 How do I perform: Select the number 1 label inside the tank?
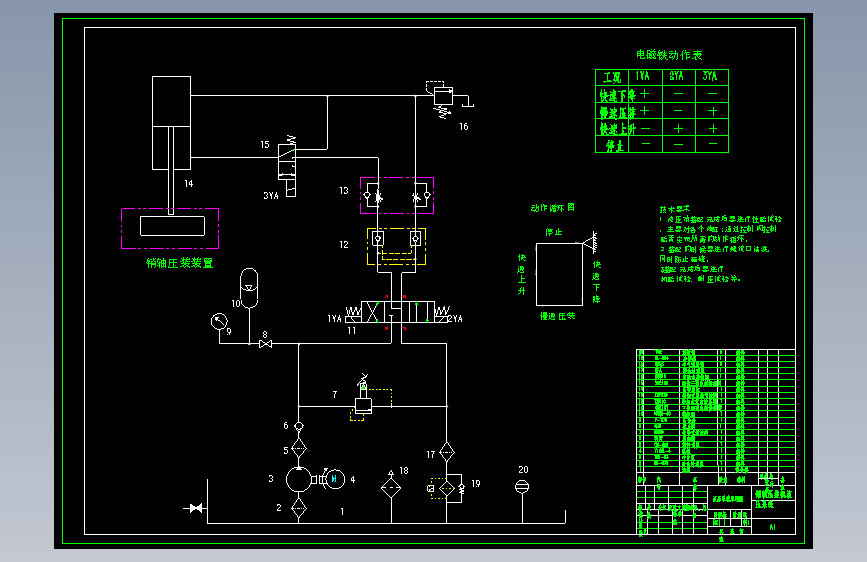click(x=342, y=512)
